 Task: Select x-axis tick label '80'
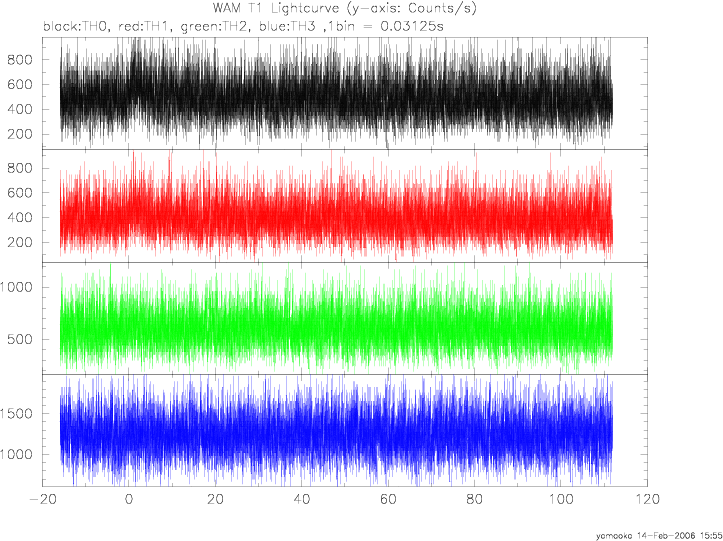474,499
